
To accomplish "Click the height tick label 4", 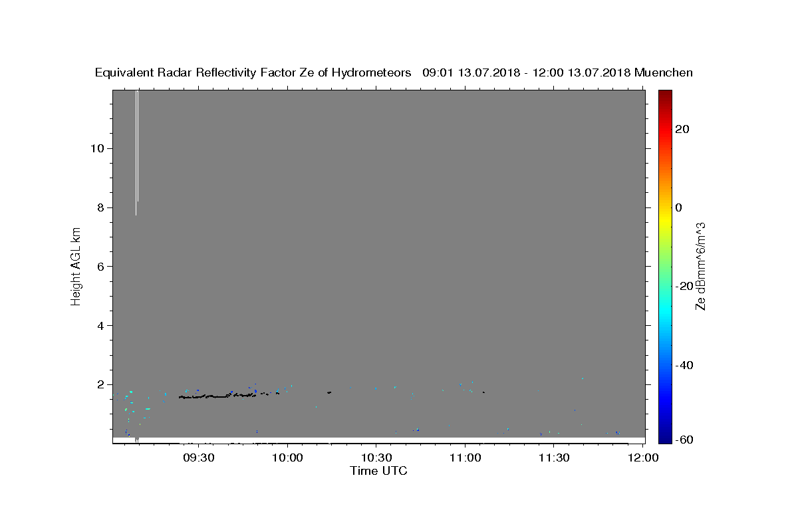I will click(x=100, y=326).
